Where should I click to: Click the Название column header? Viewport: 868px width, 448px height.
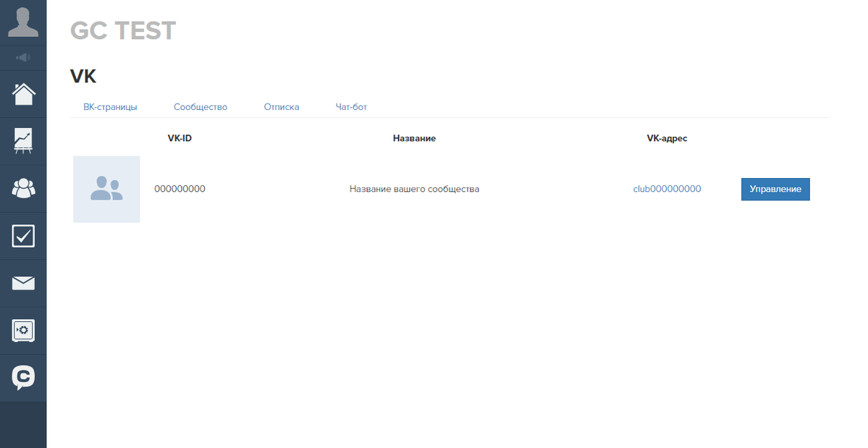tap(414, 138)
